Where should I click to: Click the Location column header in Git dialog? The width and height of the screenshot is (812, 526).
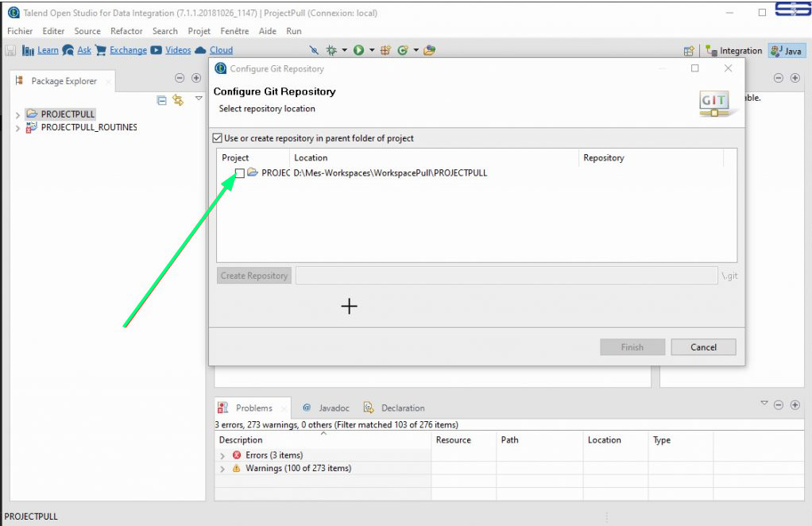click(434, 158)
